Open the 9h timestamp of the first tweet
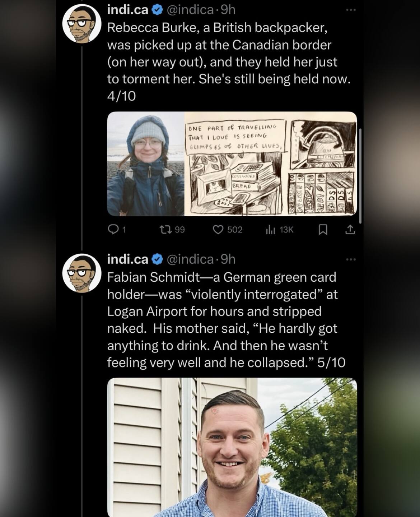This screenshot has height=517, width=420. click(x=228, y=10)
